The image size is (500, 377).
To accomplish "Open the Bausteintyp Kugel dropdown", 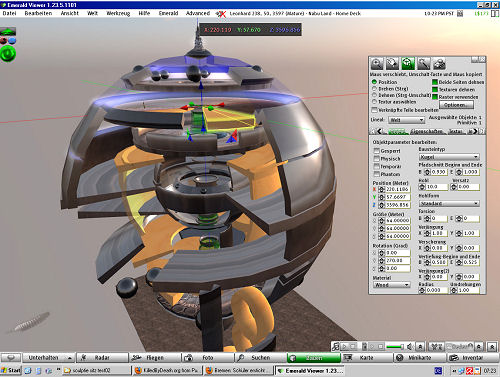I will [449, 157].
